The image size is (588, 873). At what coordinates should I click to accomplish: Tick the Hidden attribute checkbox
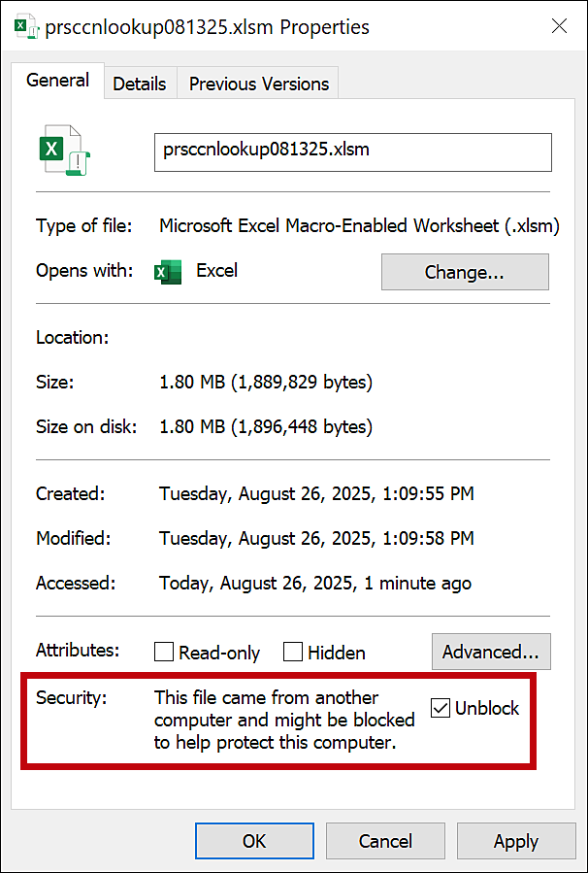click(x=293, y=653)
